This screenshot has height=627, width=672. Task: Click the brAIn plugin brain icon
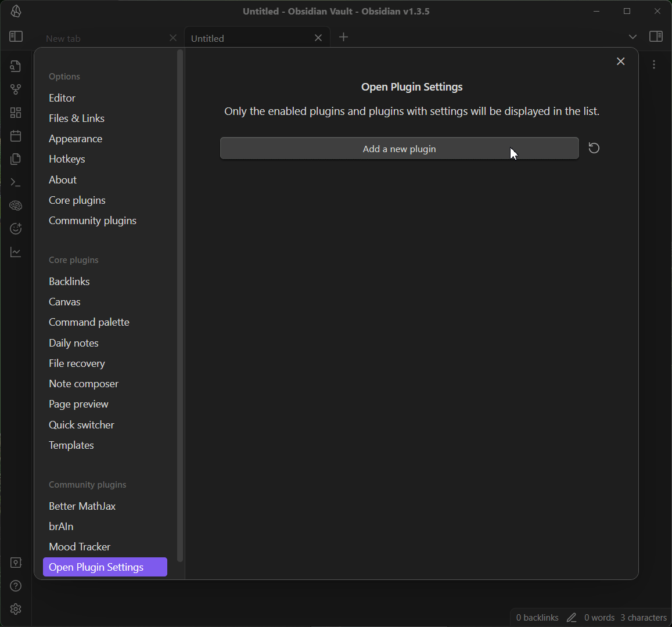[16, 206]
